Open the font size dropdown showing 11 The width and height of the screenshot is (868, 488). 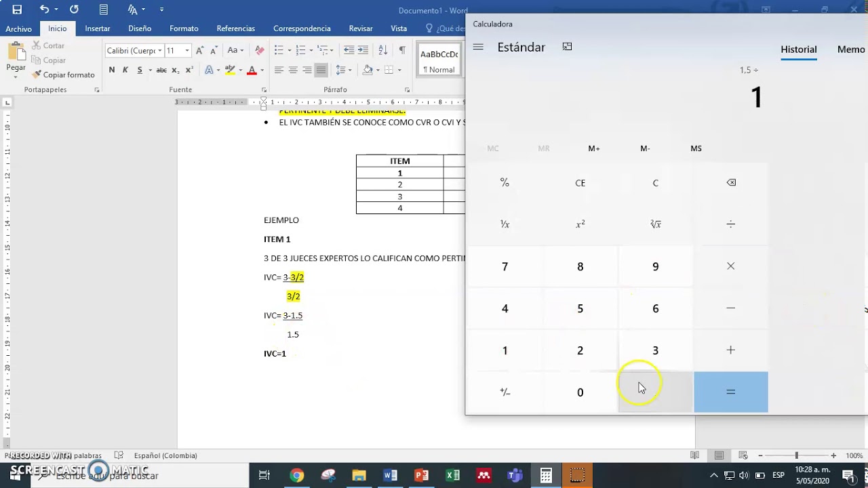pos(187,51)
